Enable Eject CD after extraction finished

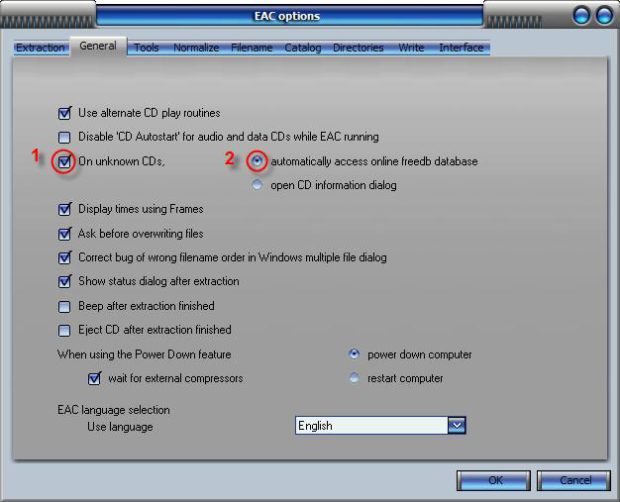tap(64, 330)
